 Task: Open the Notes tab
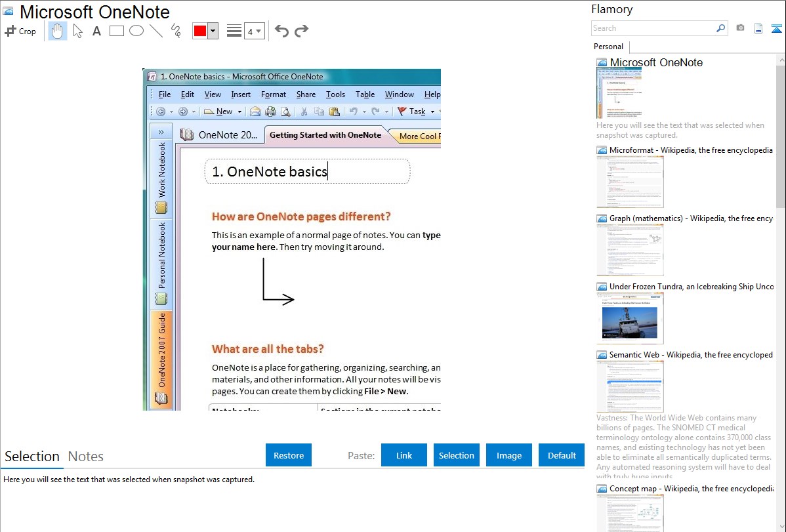point(86,457)
